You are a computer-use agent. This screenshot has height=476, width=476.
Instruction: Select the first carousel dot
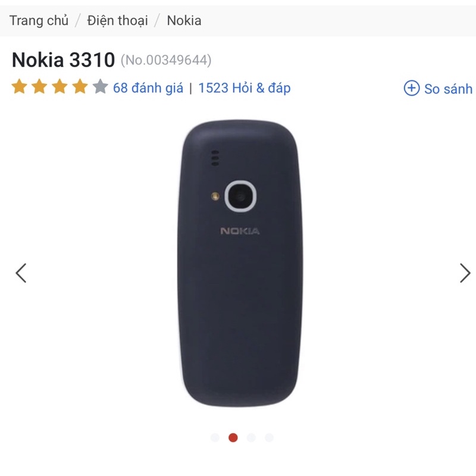(x=215, y=437)
